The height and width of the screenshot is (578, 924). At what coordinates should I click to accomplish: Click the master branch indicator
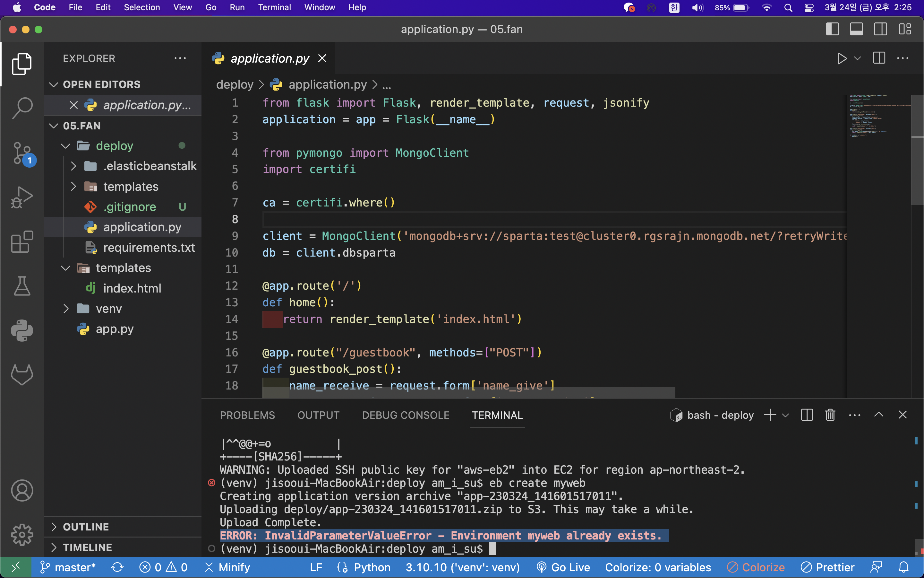(x=68, y=567)
